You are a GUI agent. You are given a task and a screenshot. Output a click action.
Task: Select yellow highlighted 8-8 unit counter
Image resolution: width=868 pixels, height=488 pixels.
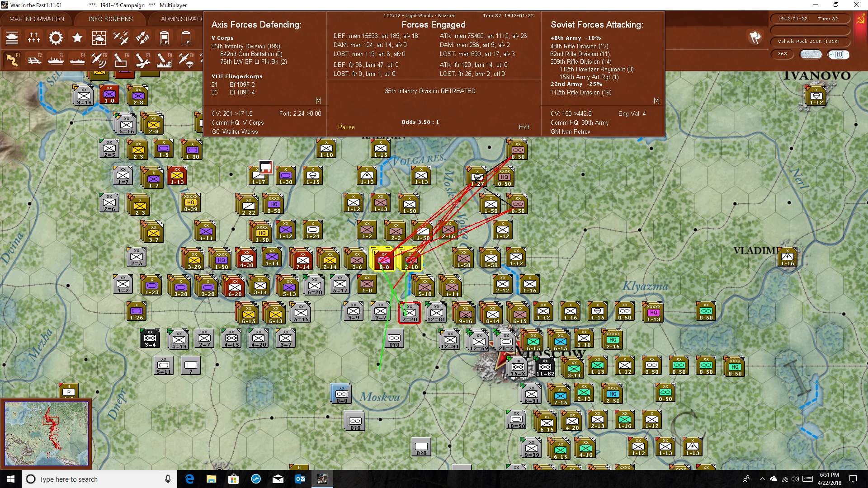383,259
